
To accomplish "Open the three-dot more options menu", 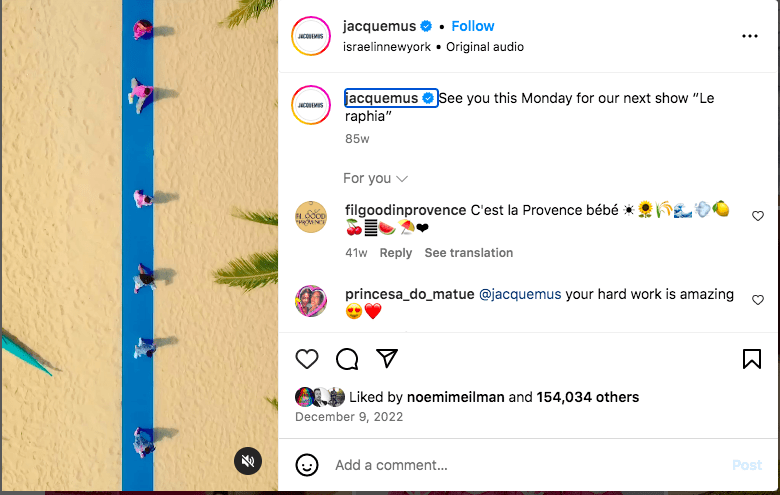I will tap(750, 36).
